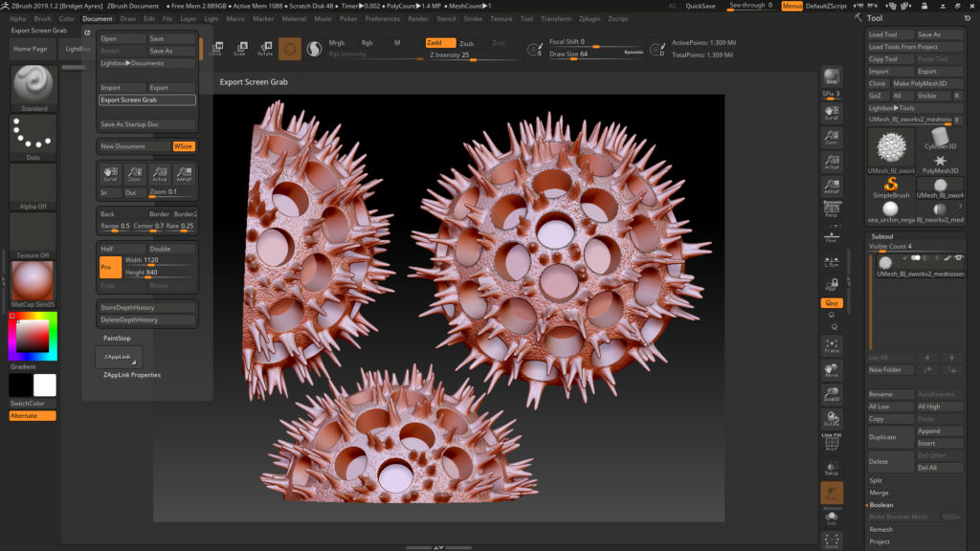
Task: Click the Export Screen Grab button
Action: pos(146,99)
